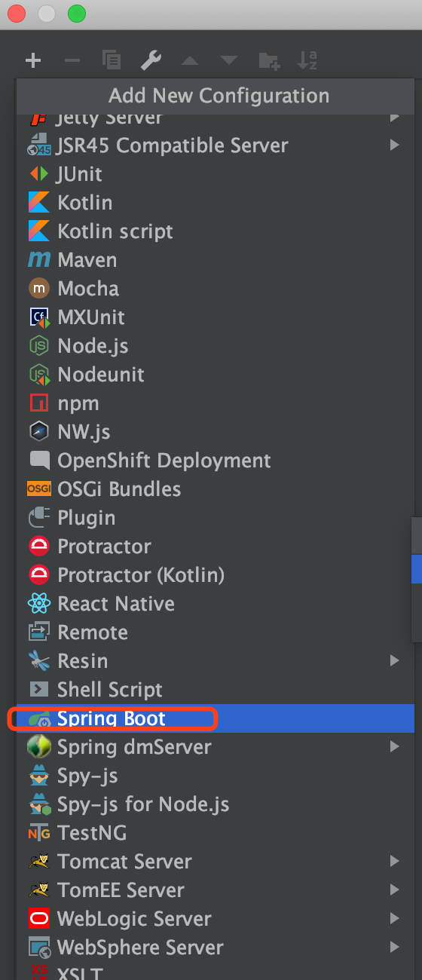The image size is (422, 980).
Task: Click the Shell Script terminal icon
Action: tap(39, 690)
